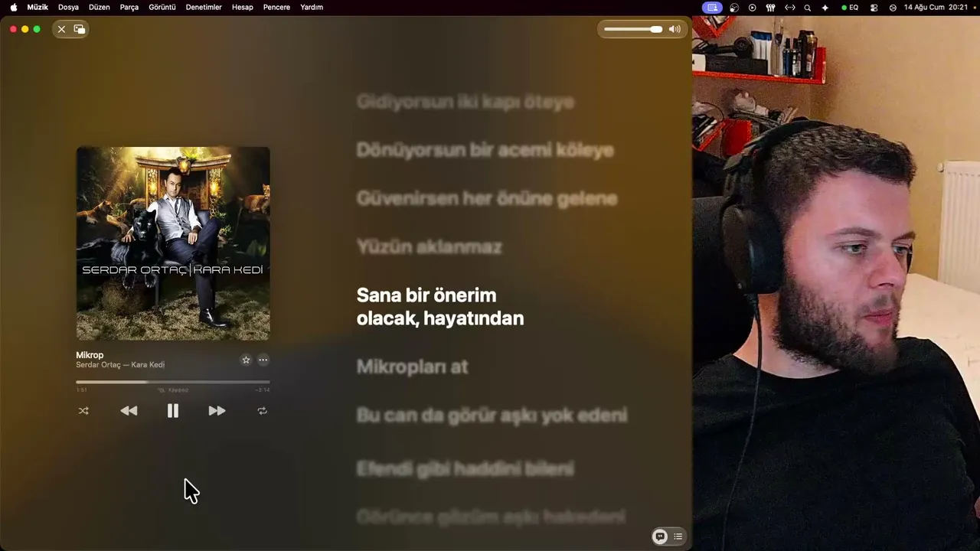Click the remaining time −3:14
Image resolution: width=980 pixels, height=551 pixels.
[263, 390]
